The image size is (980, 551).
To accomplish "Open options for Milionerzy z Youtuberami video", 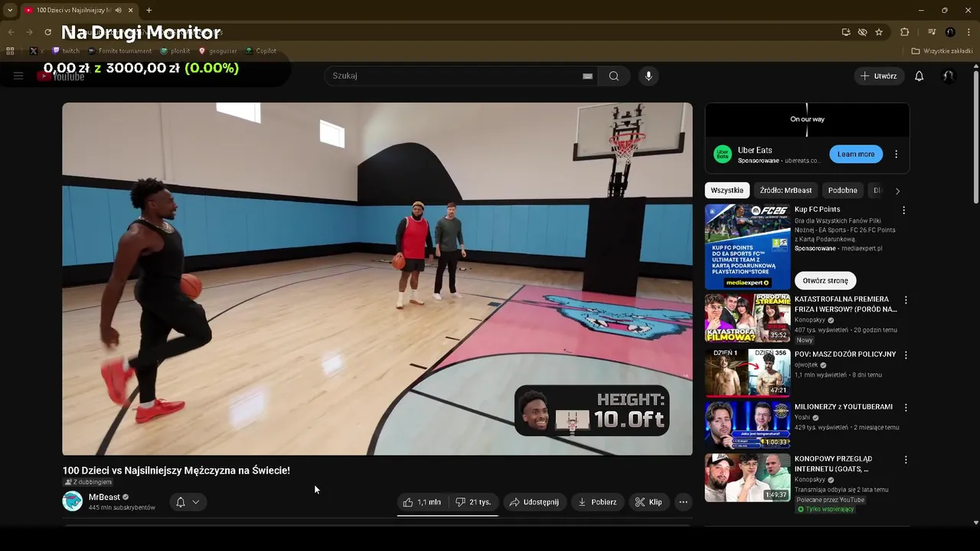I will (x=906, y=408).
